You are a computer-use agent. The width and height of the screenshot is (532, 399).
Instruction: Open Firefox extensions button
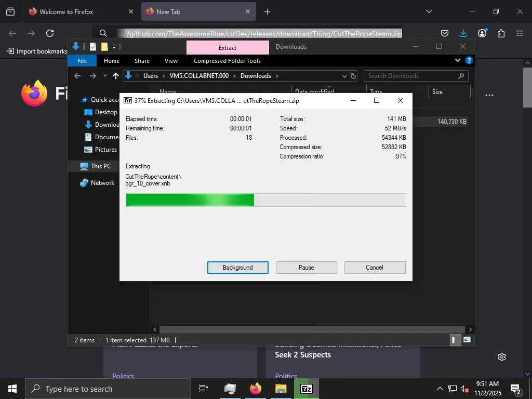(501, 33)
